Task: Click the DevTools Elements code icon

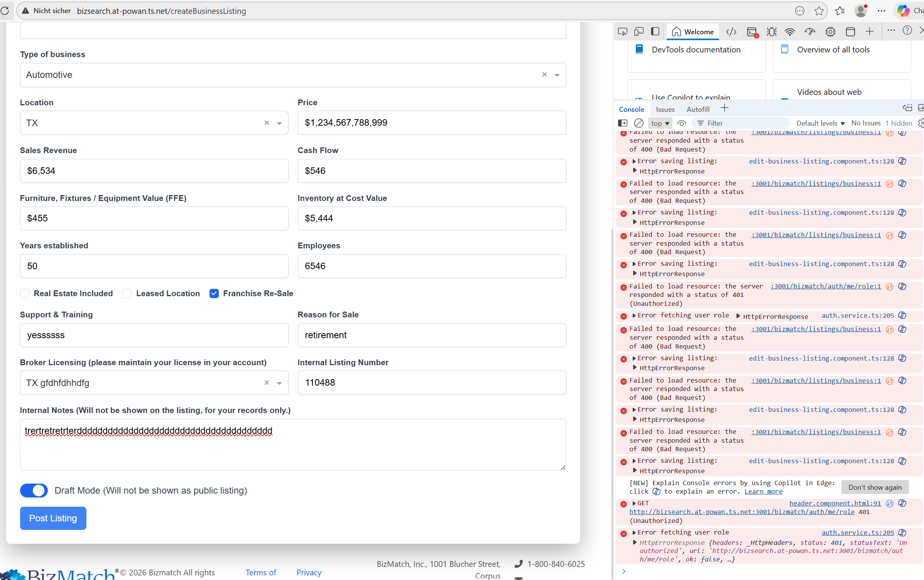Action: coord(731,32)
